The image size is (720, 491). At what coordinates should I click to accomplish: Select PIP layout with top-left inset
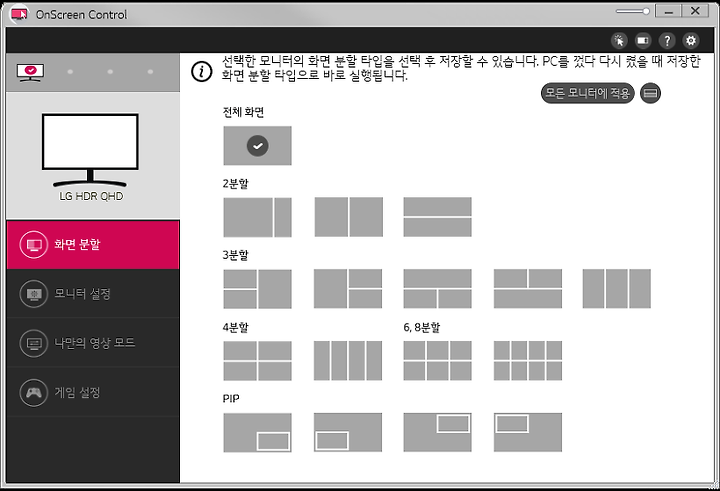(x=528, y=433)
